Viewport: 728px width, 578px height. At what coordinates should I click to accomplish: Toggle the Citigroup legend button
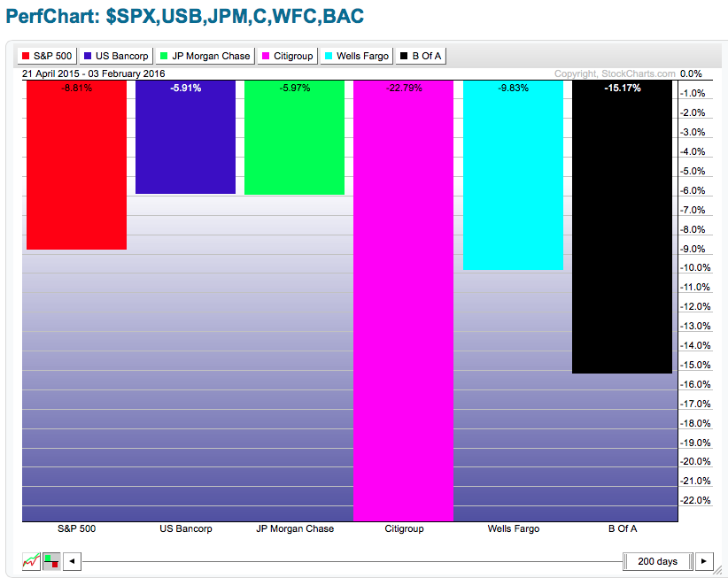point(288,56)
